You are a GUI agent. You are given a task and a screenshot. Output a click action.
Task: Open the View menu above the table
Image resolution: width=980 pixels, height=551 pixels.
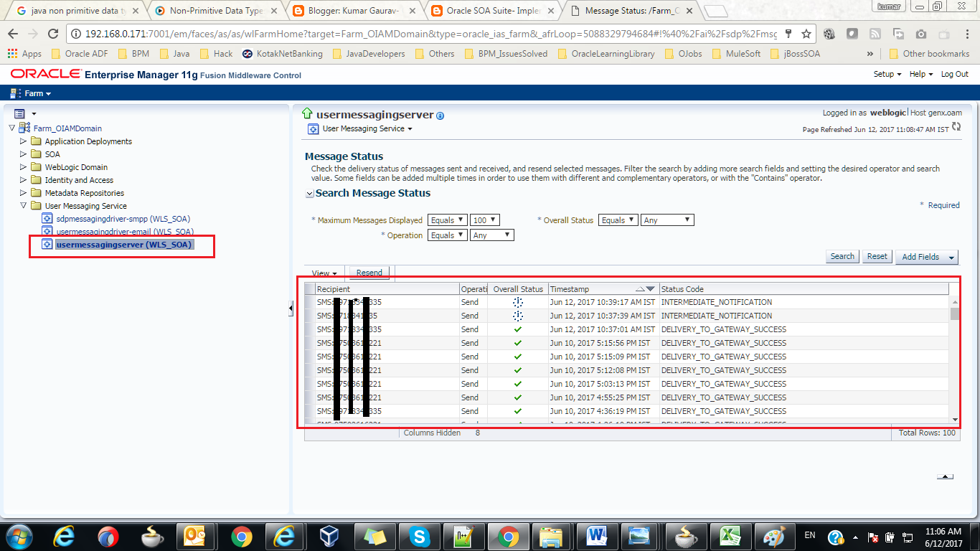pos(324,273)
